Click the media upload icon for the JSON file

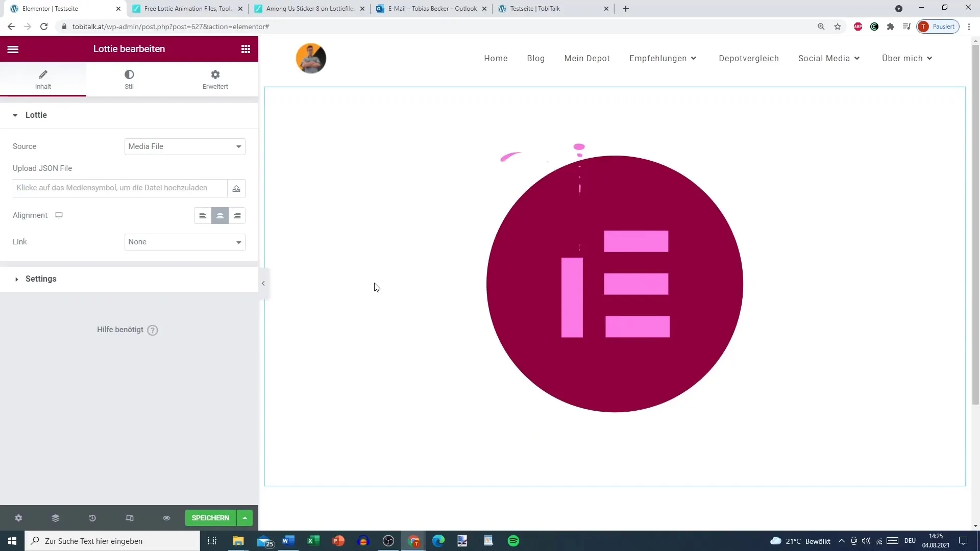pos(236,188)
